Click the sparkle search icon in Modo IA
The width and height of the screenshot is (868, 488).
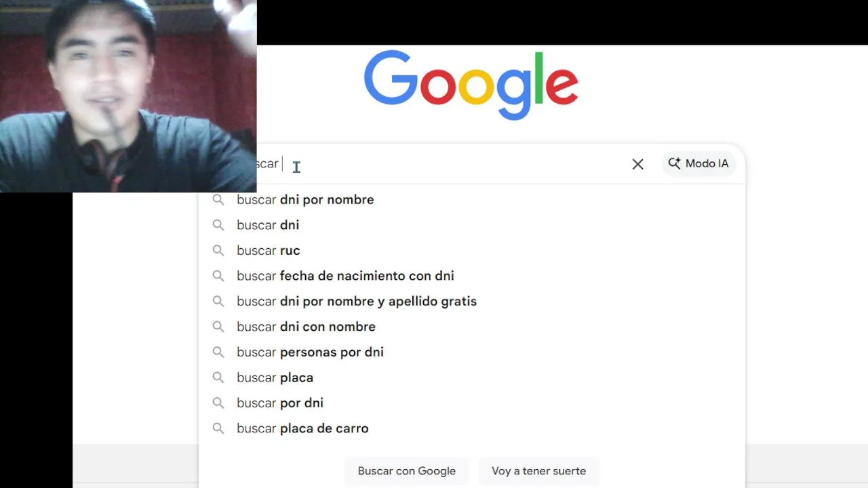(674, 163)
